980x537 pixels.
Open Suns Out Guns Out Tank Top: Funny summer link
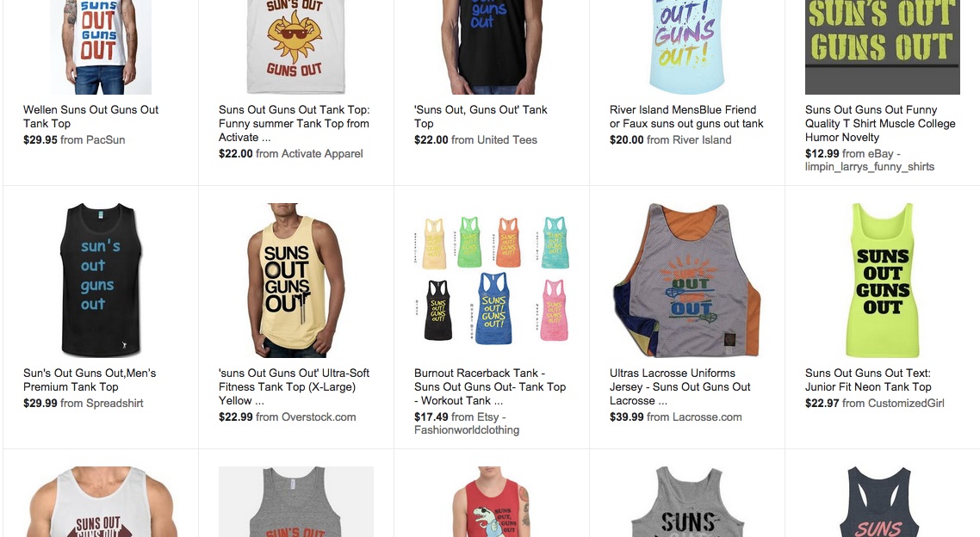click(x=294, y=123)
